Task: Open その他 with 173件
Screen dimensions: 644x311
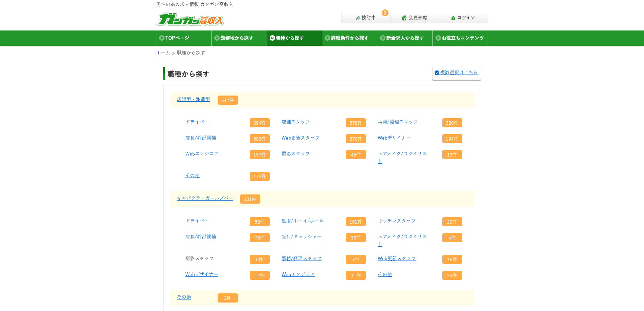Action: (193, 175)
